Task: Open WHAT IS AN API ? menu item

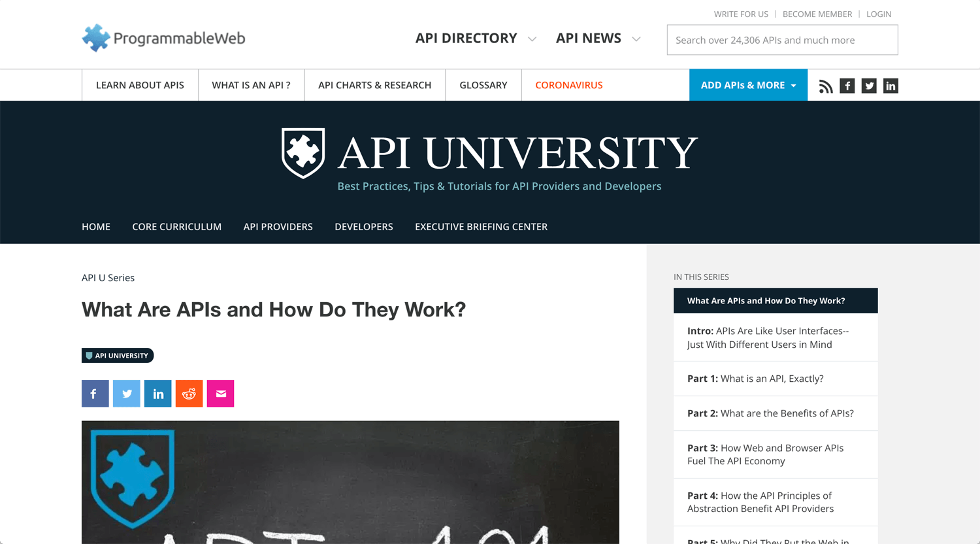Action: (x=252, y=85)
